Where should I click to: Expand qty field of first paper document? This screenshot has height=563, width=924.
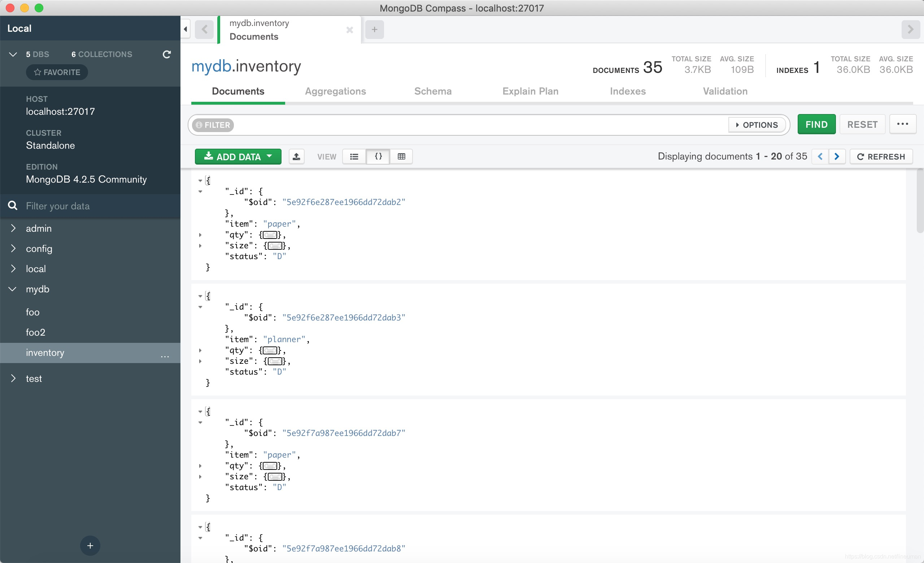click(200, 235)
